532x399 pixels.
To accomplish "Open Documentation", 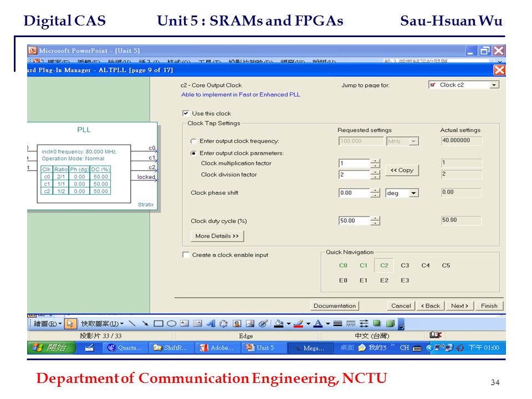I will 335,306.
